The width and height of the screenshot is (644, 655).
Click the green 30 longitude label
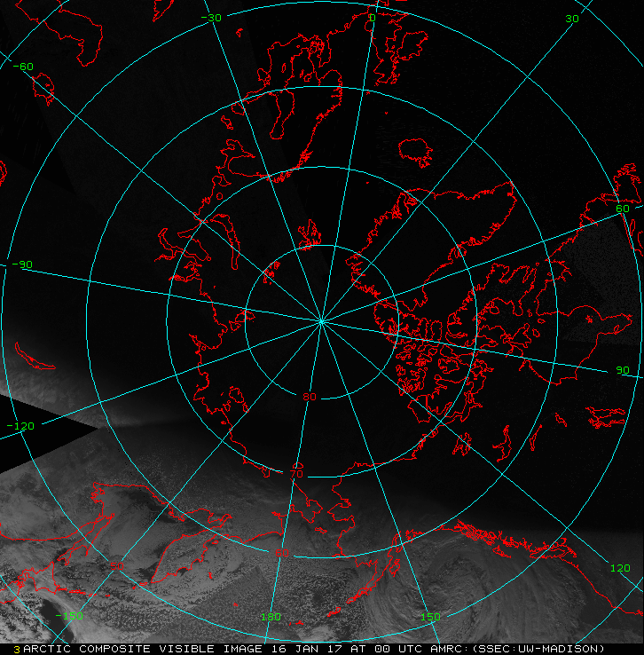[x=572, y=19]
